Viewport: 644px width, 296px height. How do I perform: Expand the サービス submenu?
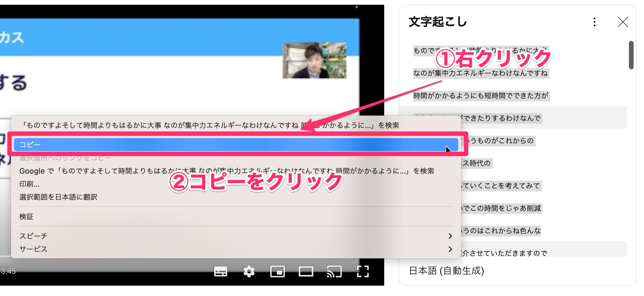(33, 249)
